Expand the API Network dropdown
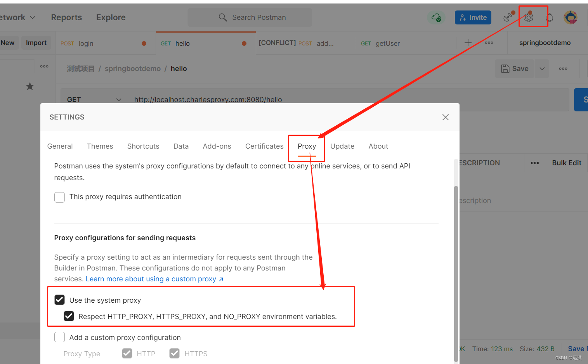The height and width of the screenshot is (364, 588). [33, 17]
